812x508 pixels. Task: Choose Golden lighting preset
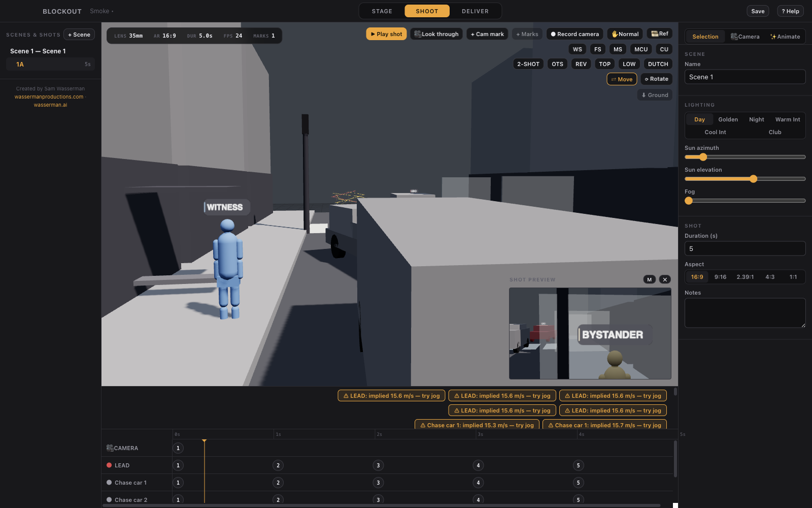[728, 119]
